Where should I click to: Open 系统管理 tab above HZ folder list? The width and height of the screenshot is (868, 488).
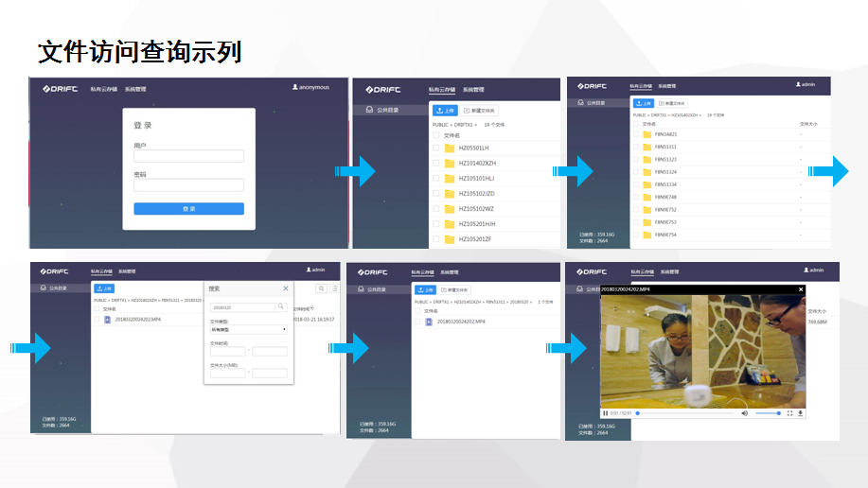click(473, 90)
